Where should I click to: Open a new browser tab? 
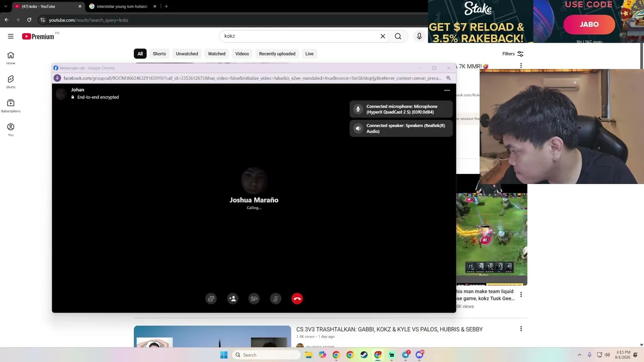pyautogui.click(x=166, y=7)
